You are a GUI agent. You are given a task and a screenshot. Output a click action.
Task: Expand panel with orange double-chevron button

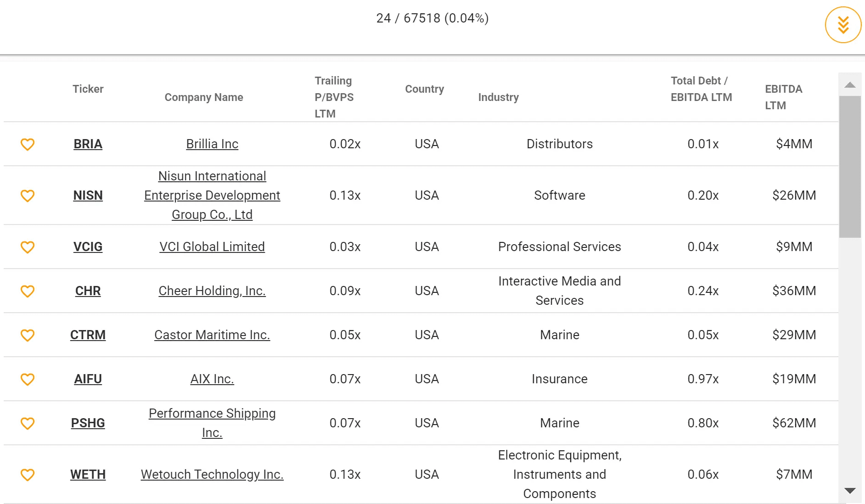click(843, 25)
